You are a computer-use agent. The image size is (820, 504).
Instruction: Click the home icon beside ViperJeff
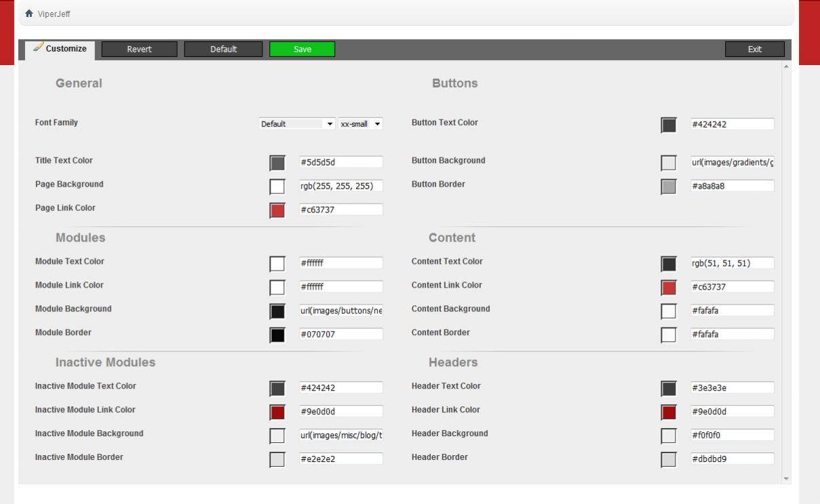point(28,14)
